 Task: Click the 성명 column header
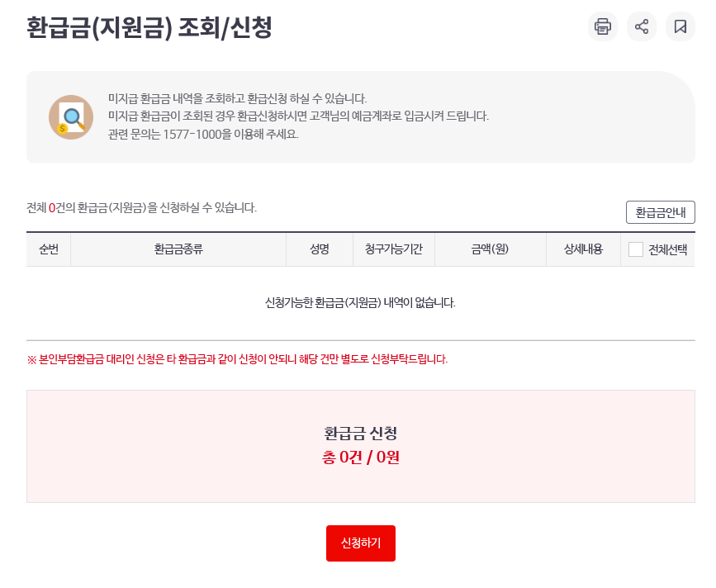tap(320, 250)
